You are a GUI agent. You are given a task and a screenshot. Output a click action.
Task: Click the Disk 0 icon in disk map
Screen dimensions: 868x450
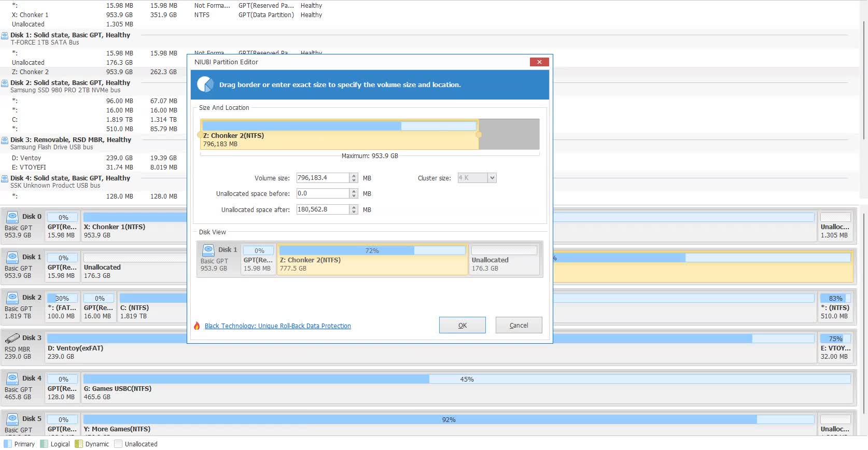12,217
